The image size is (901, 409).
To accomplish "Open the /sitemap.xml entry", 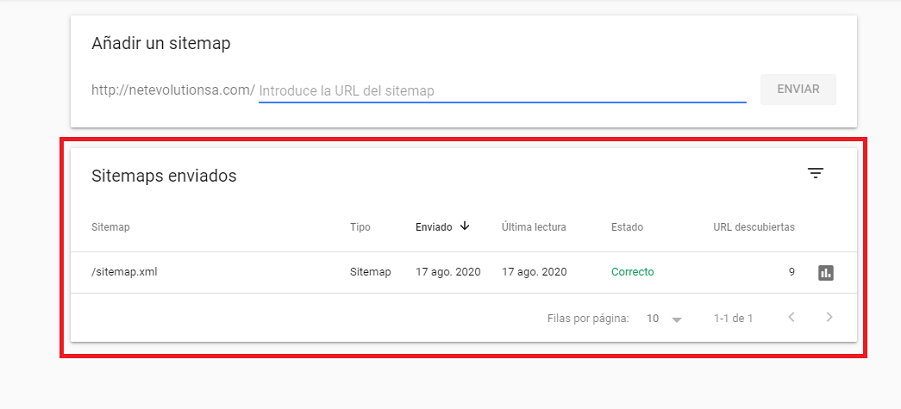I will click(x=124, y=272).
